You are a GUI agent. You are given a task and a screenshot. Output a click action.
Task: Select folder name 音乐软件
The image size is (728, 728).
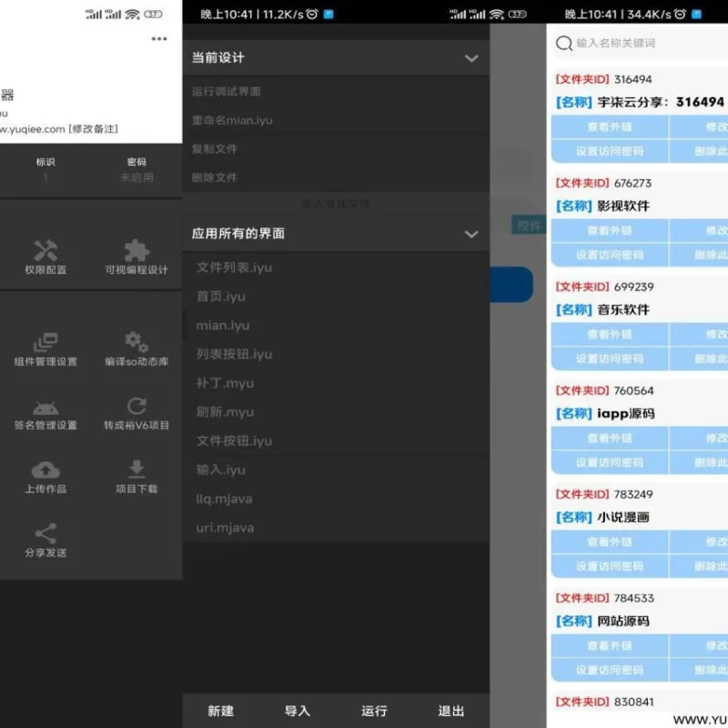(x=623, y=309)
